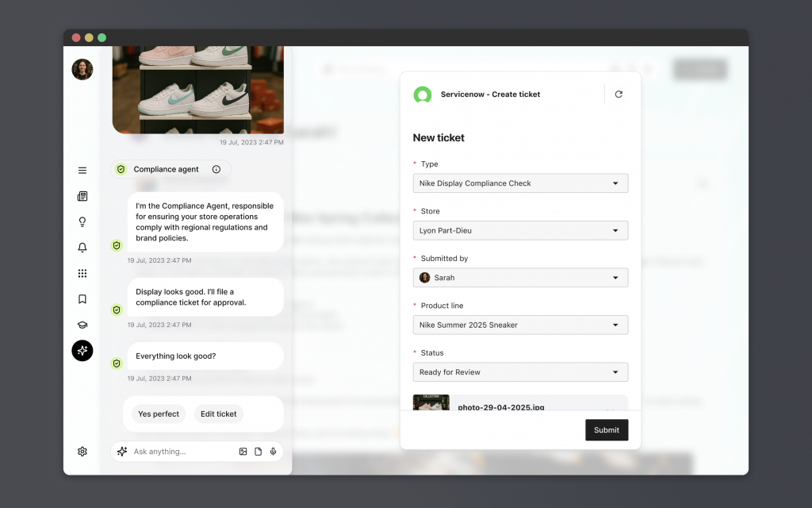812x508 pixels.
Task: Open Product line dropdown
Action: (520, 325)
